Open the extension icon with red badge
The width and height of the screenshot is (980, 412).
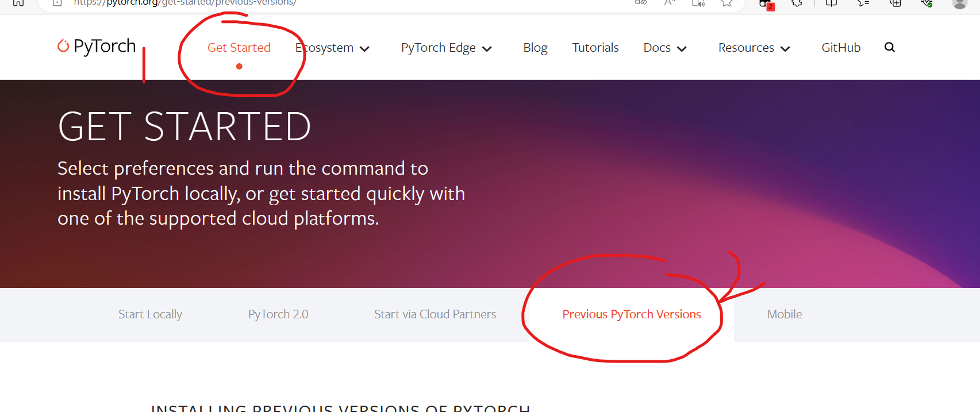pos(766,4)
